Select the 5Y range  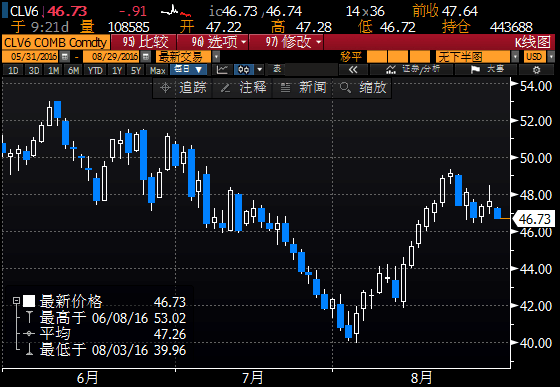pos(136,70)
